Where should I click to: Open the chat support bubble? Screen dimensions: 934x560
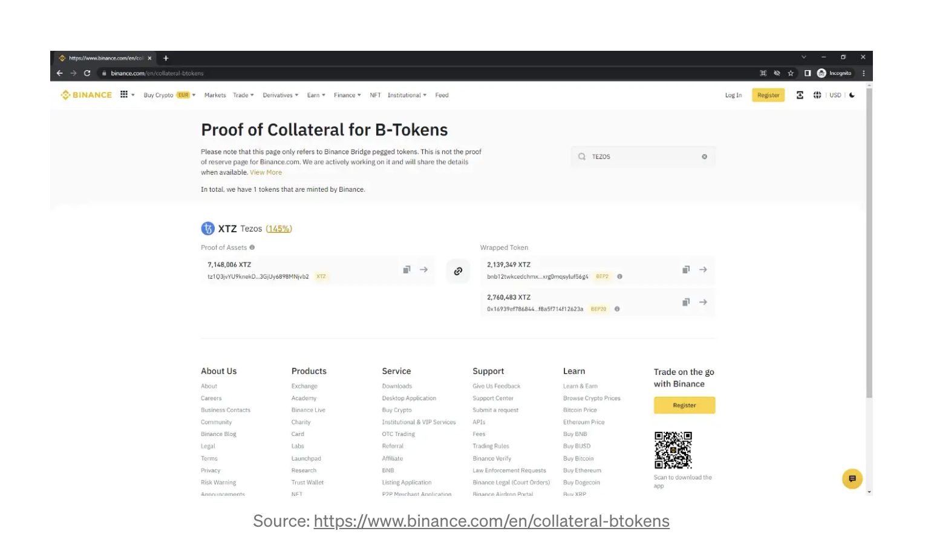pyautogui.click(x=852, y=479)
